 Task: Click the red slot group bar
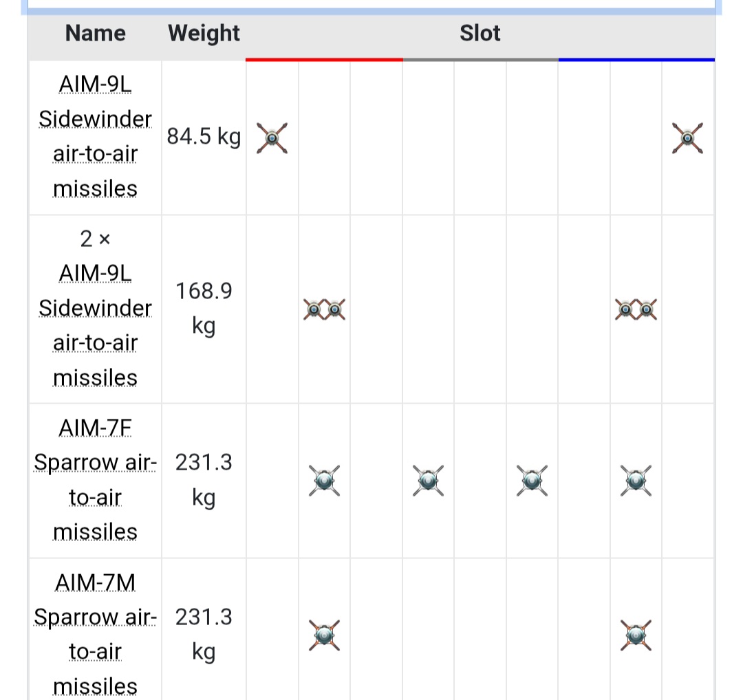[324, 60]
